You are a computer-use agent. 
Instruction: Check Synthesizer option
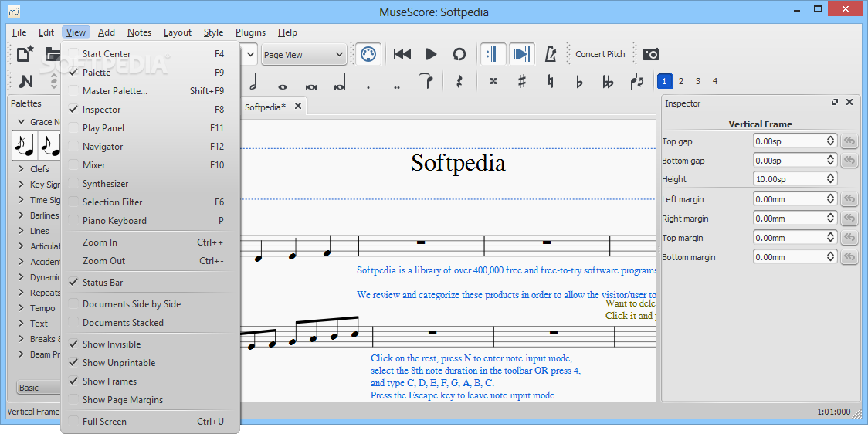[x=150, y=183]
